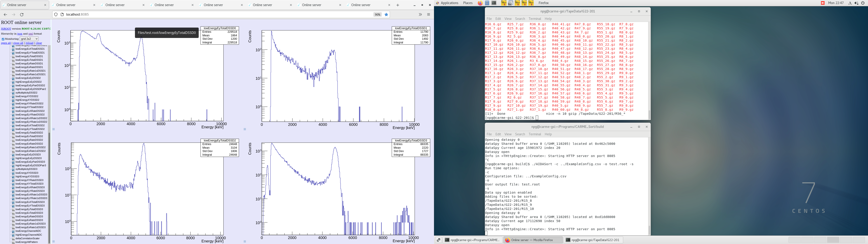Open the file manager cabinet icon in the top panel

coord(487,3)
